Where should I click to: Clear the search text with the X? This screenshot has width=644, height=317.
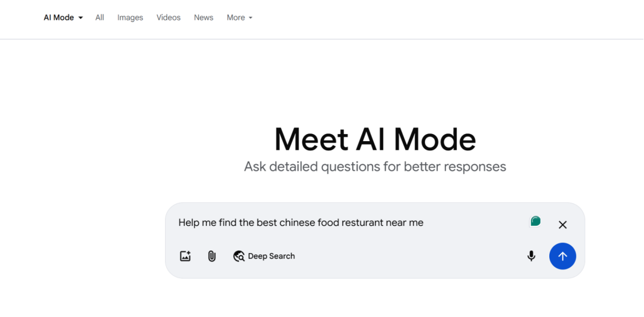562,225
